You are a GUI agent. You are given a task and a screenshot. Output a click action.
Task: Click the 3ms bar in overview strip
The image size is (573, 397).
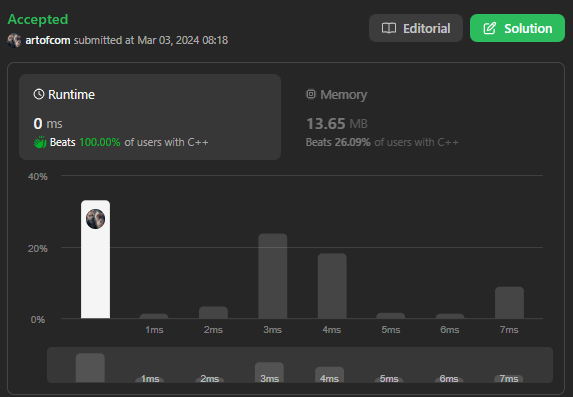(x=269, y=372)
